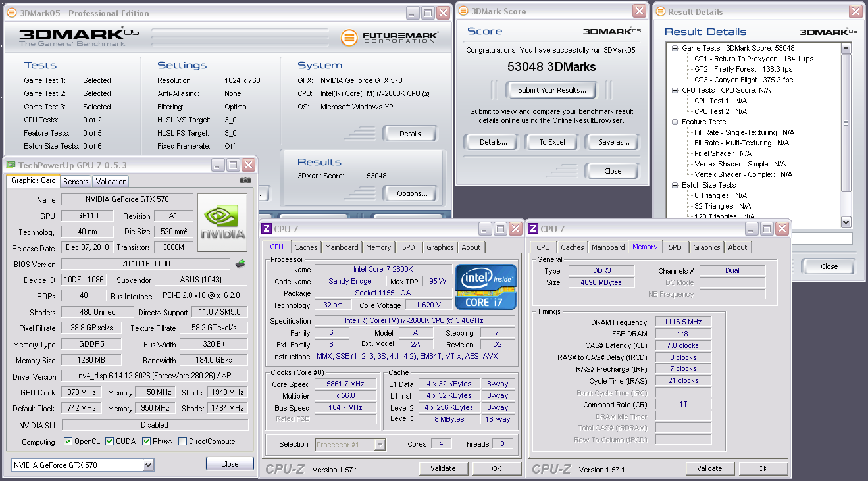The width and height of the screenshot is (868, 481).
Task: Click the left CPU-Z window title icon
Action: point(267,228)
